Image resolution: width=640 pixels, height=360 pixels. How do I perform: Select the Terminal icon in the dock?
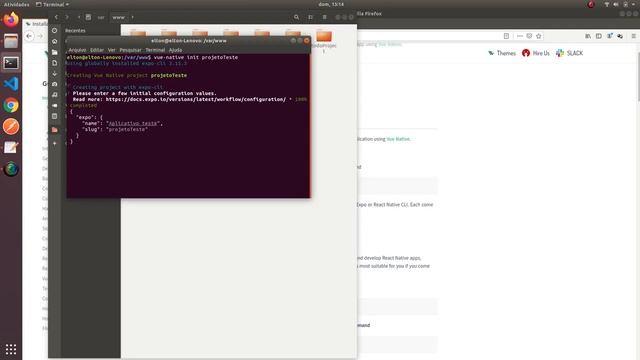coord(11,63)
